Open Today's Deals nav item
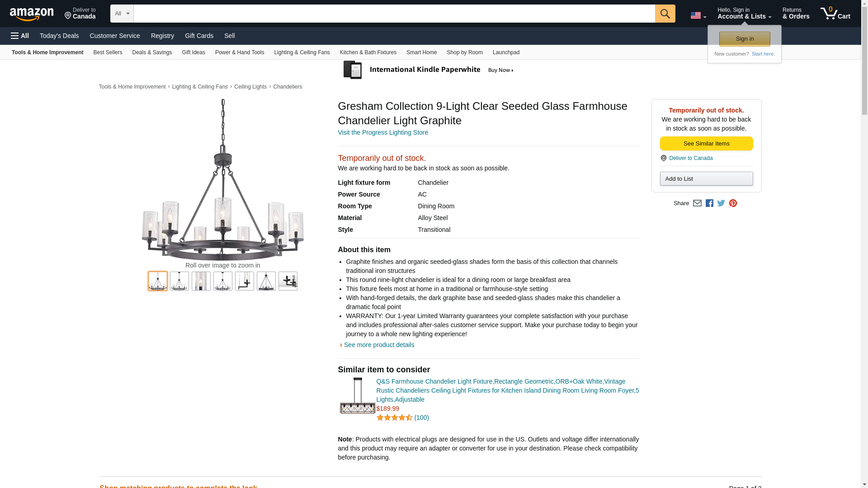Screen dimensions: 868x488 [x=59, y=36]
